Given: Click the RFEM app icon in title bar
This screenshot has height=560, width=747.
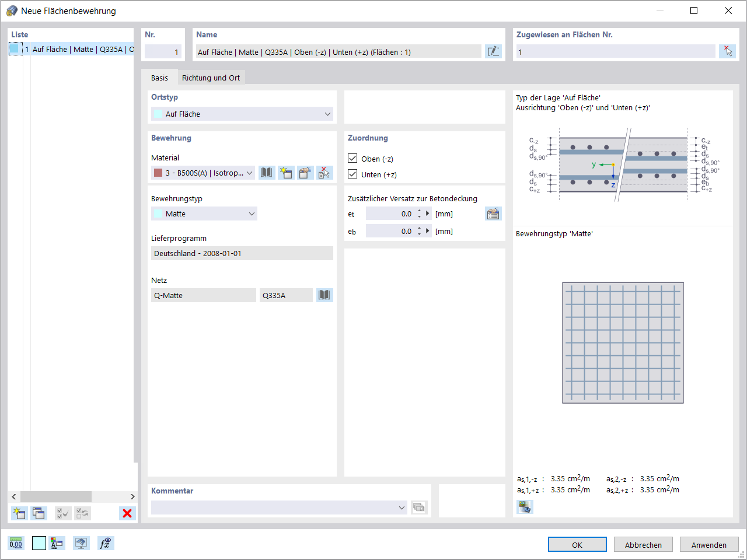Looking at the screenshot, I should coord(12,10).
